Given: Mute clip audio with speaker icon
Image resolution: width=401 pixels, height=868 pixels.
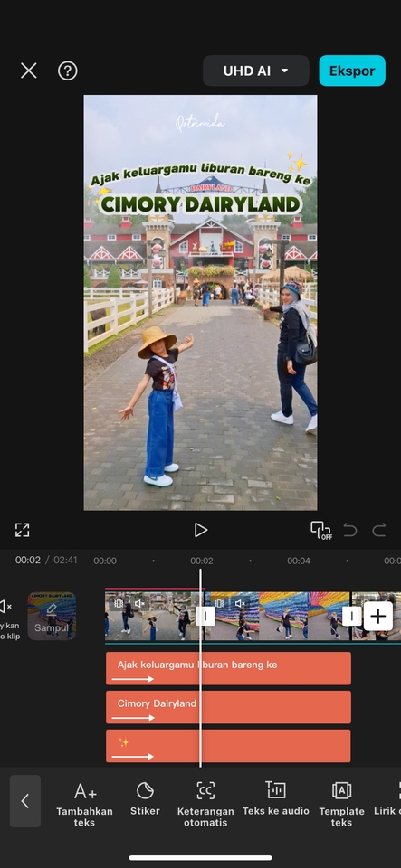Looking at the screenshot, I should point(5,607).
